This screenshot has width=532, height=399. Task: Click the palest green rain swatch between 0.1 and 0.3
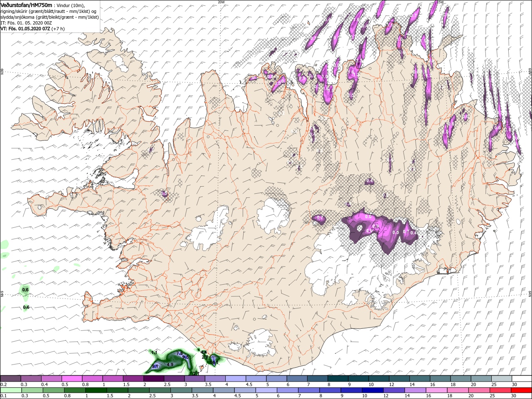point(10,390)
